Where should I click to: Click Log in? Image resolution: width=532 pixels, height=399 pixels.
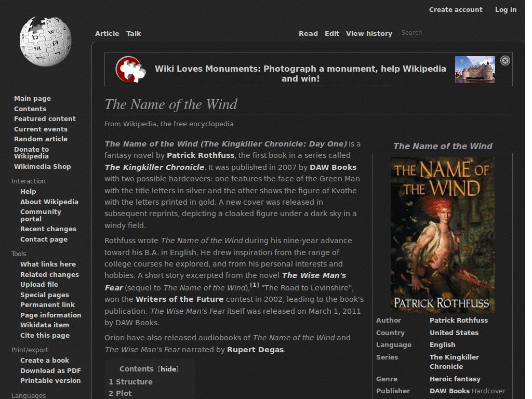click(506, 9)
